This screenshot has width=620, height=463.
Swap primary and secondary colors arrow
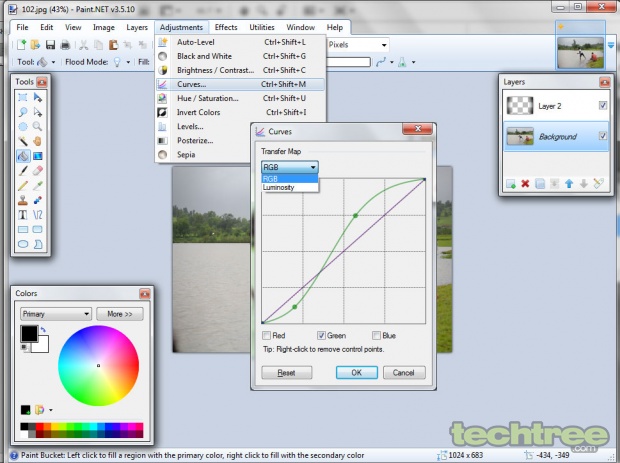(x=43, y=330)
